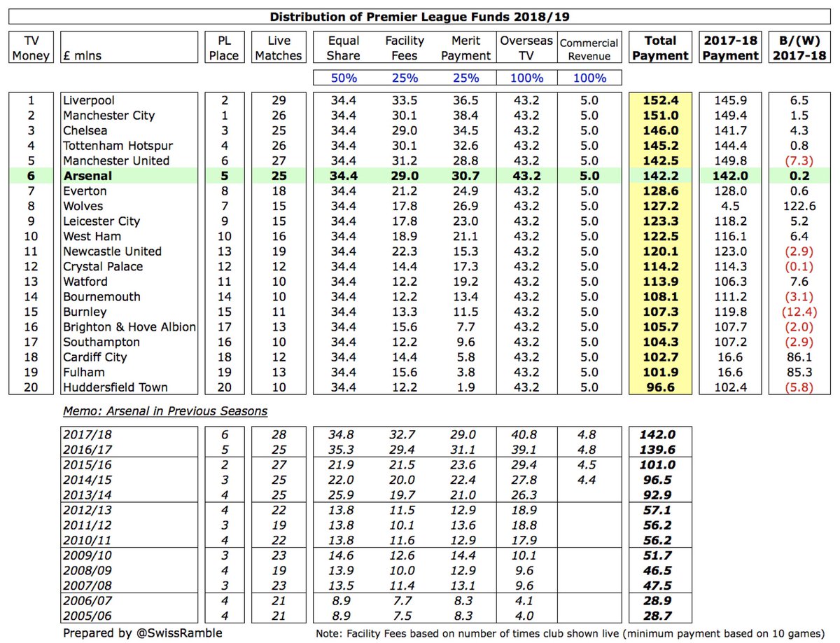Select Liverpool's facility fees '33.5'
Viewport: 840px width, 643px height.
[x=405, y=100]
